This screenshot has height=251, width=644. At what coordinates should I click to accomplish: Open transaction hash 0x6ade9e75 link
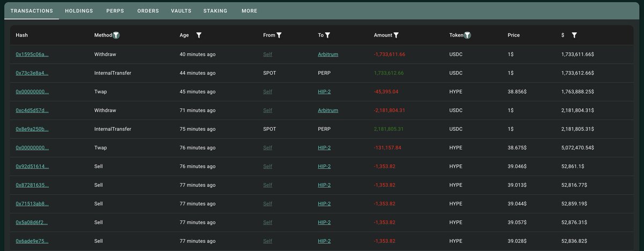[x=32, y=241]
